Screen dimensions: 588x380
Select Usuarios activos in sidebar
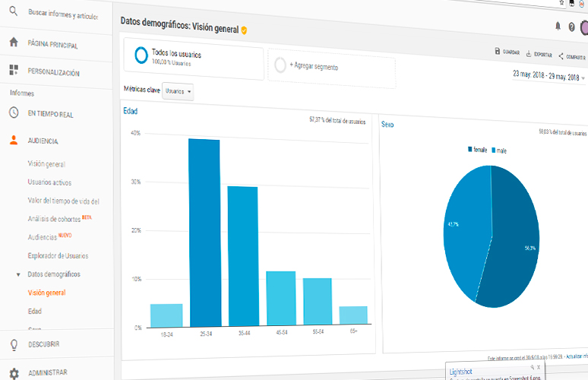pyautogui.click(x=49, y=182)
